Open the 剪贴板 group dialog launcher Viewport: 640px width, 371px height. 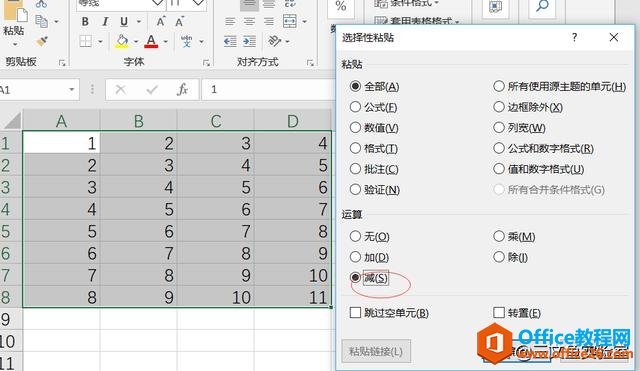(x=62, y=63)
